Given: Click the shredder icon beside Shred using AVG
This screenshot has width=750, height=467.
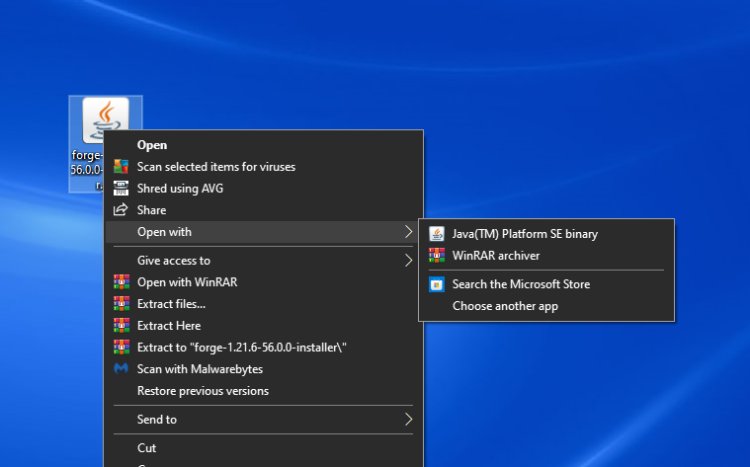Looking at the screenshot, I should tap(121, 188).
